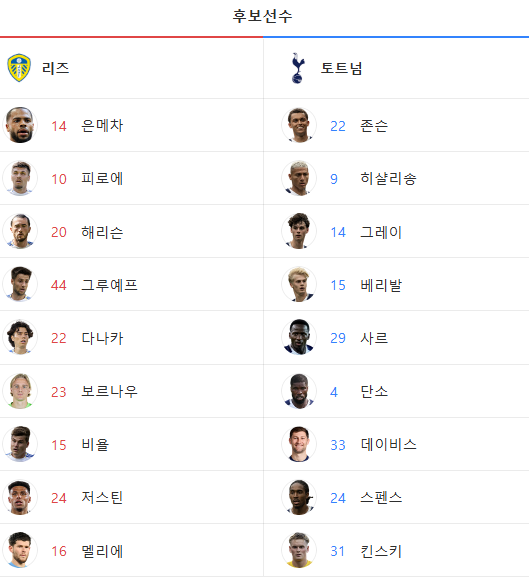Open 은메차's player photo
Image resolution: width=531 pixels, height=578 pixels.
click(x=20, y=125)
